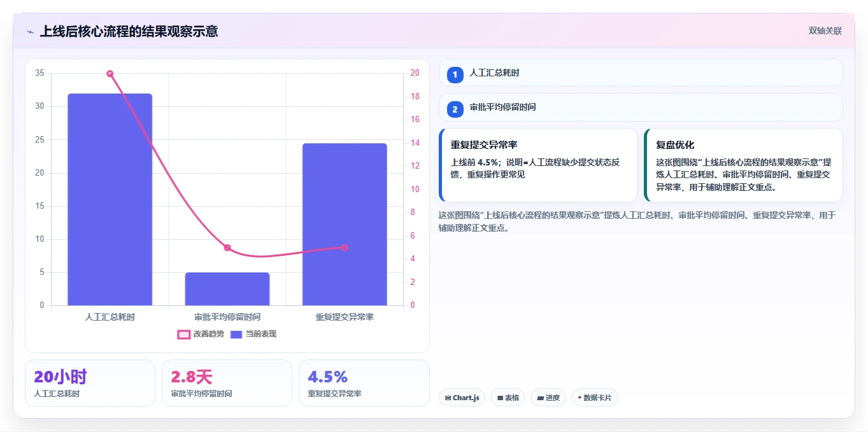Click the pink 改善趋势 legend color box
Screen dimensions: 868x432
point(183,334)
